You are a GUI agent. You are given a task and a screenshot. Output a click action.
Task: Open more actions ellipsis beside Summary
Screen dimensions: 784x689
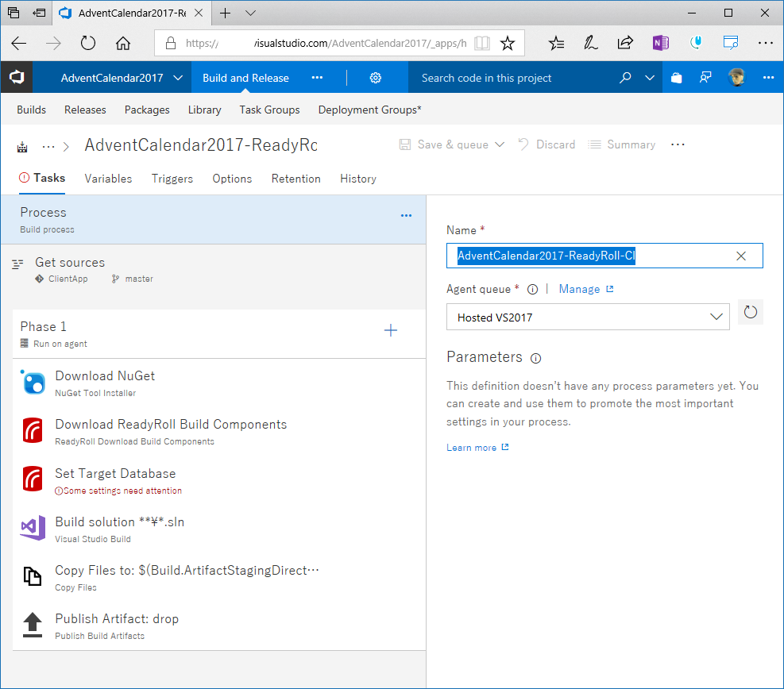[678, 145]
